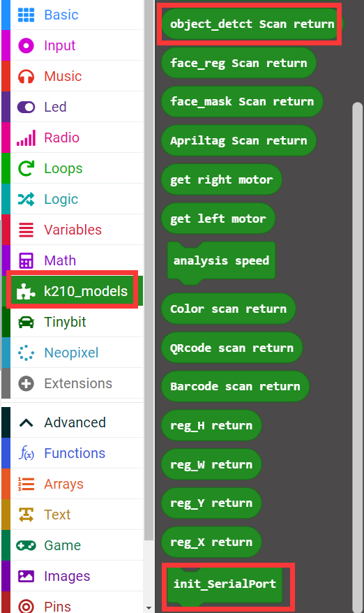
Task: Pick the object_detct Scan return block
Action: point(252,24)
